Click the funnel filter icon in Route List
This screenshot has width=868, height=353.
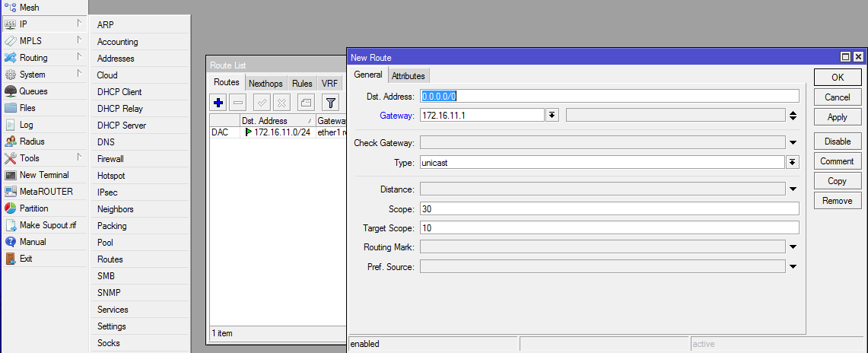click(330, 103)
